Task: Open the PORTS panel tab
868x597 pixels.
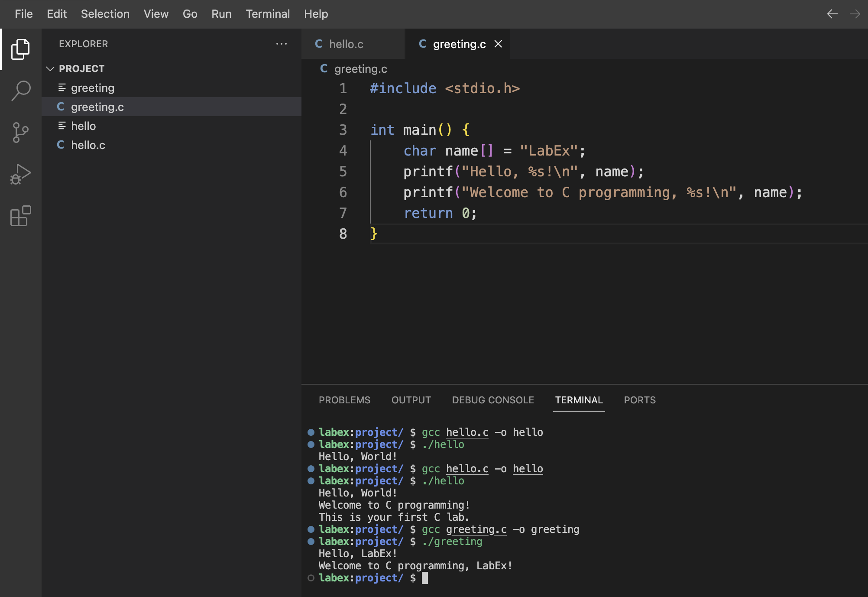Action: coord(639,400)
